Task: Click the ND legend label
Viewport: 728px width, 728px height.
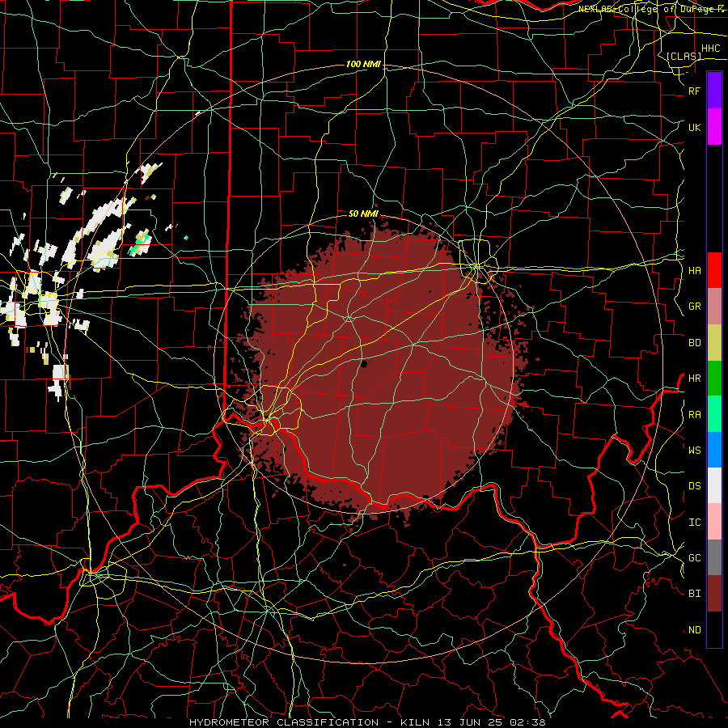Action: [695, 630]
